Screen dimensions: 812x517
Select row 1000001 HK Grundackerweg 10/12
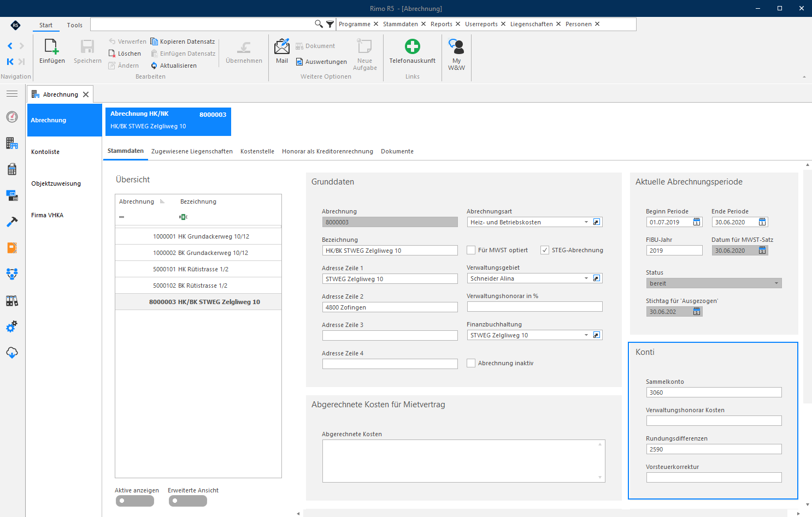pyautogui.click(x=198, y=236)
